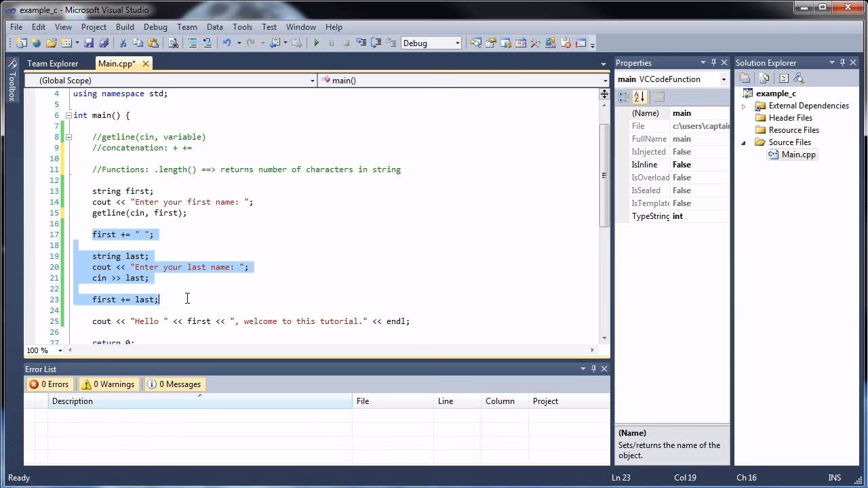Viewport: 868px width, 488px height.
Task: Click the pin icon on Solution Explorer
Action: [x=842, y=62]
